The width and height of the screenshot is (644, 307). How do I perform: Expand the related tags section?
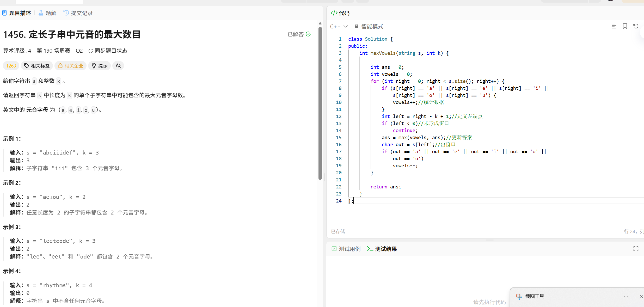(x=37, y=66)
